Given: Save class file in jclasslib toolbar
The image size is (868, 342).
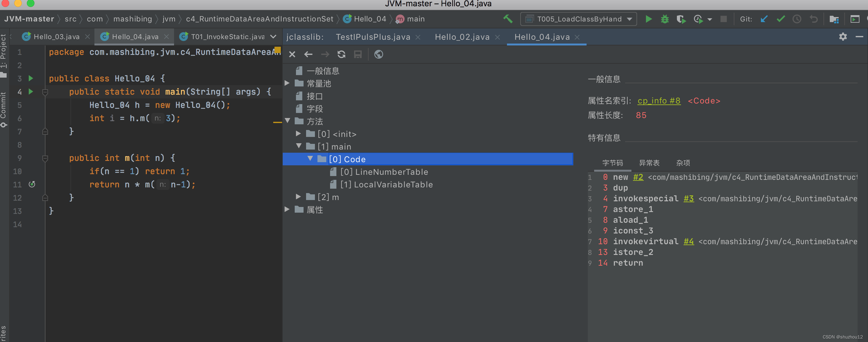Looking at the screenshot, I should [x=358, y=54].
